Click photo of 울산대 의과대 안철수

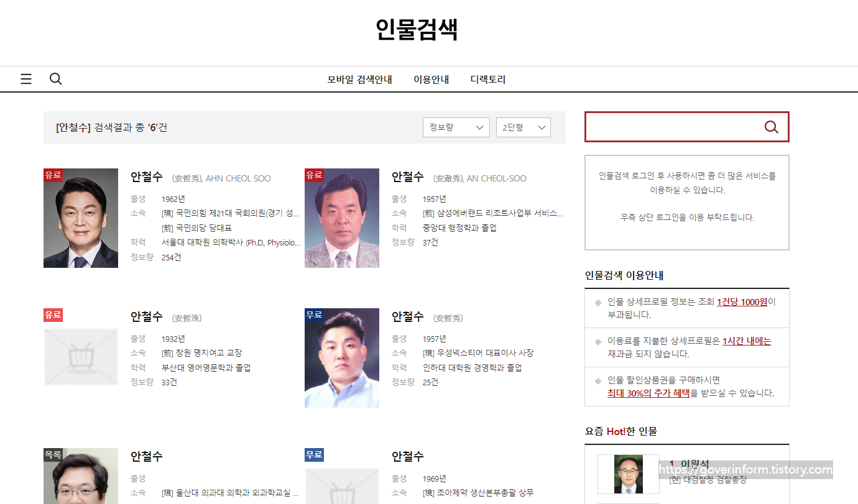point(81,476)
